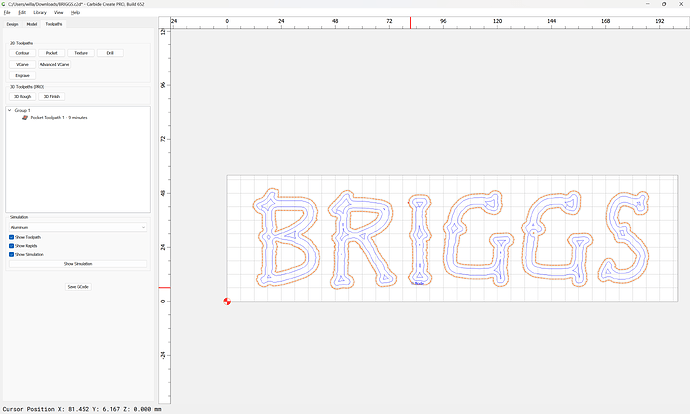The width and height of the screenshot is (690, 414).
Task: Create a Contour toolpath
Action: pos(22,53)
